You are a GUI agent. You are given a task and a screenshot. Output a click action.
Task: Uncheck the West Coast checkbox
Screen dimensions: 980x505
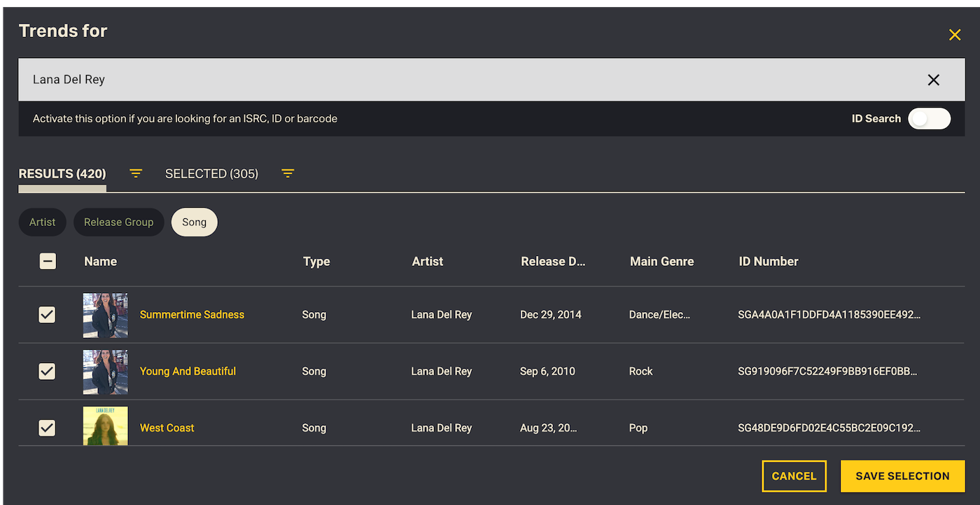pyautogui.click(x=47, y=427)
